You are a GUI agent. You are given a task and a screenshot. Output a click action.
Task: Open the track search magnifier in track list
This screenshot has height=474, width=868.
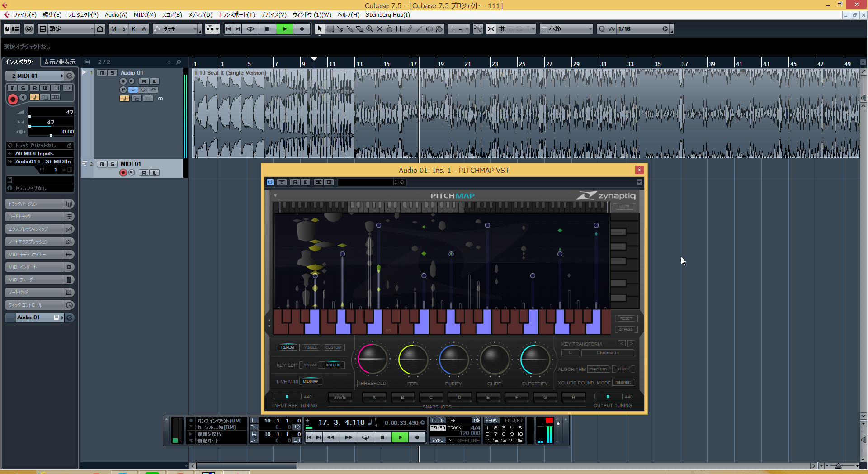179,62
